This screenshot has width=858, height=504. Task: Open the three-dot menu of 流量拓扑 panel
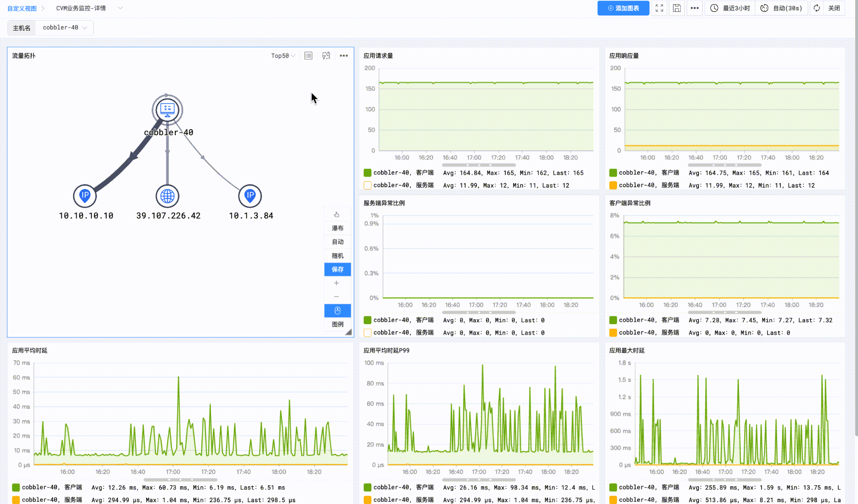point(344,56)
